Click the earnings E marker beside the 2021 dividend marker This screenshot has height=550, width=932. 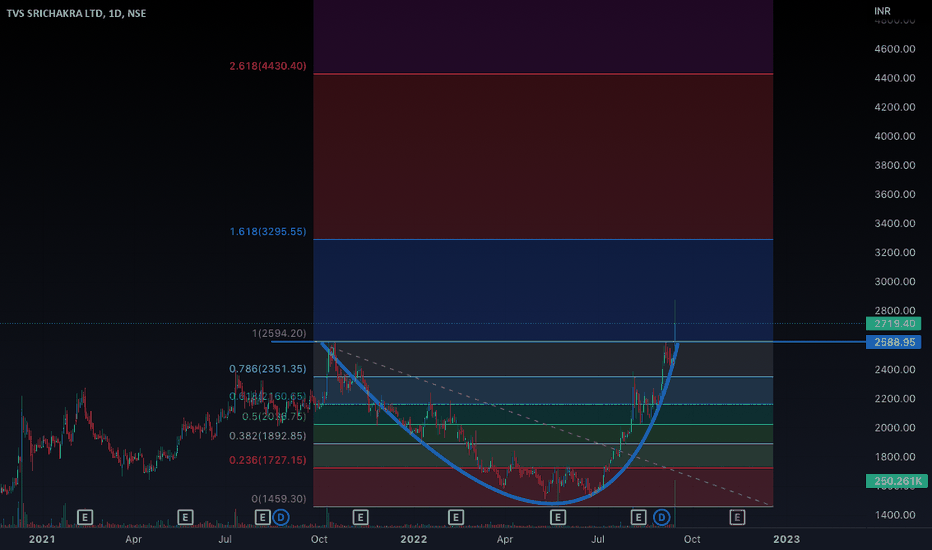pos(262,517)
